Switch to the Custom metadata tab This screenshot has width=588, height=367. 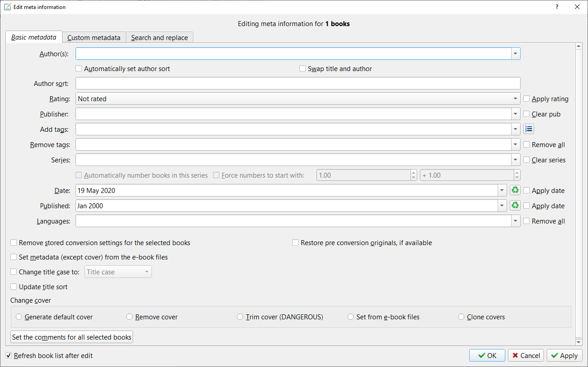coord(94,38)
